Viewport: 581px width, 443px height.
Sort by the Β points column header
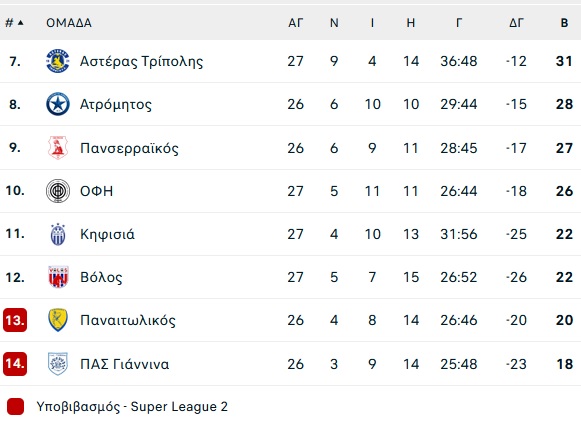(x=564, y=23)
